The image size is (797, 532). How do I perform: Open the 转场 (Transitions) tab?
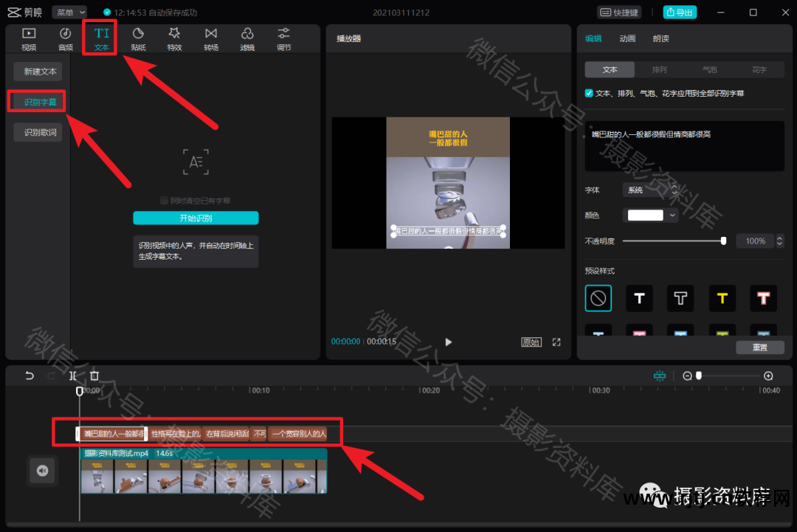coord(211,39)
